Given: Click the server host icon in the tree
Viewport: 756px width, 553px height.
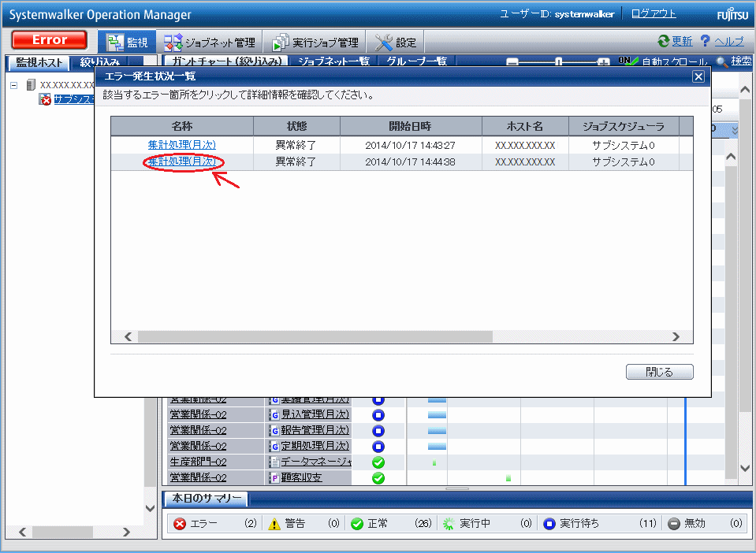Looking at the screenshot, I should [x=31, y=85].
